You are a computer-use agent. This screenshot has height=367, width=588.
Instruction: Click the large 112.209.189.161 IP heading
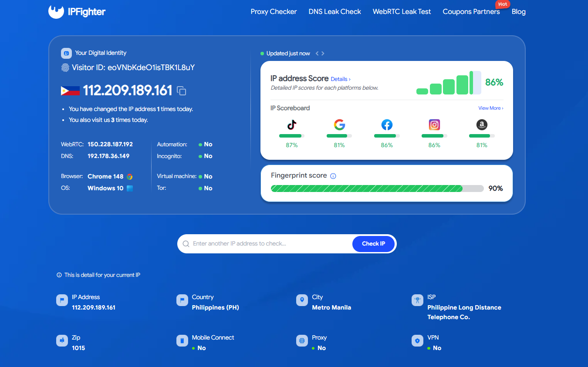pos(128,91)
